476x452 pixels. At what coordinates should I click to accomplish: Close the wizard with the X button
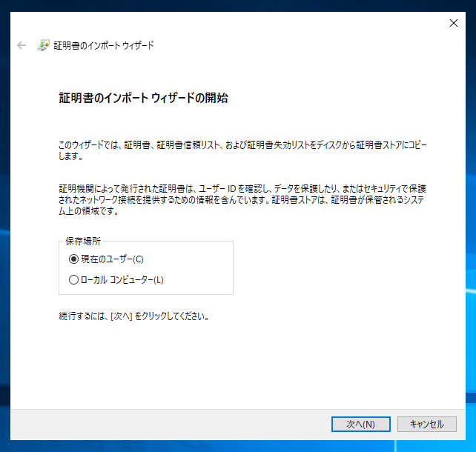[454, 23]
